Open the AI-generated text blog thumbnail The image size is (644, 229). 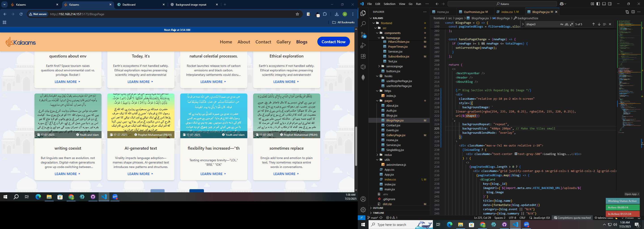pyautogui.click(x=141, y=116)
